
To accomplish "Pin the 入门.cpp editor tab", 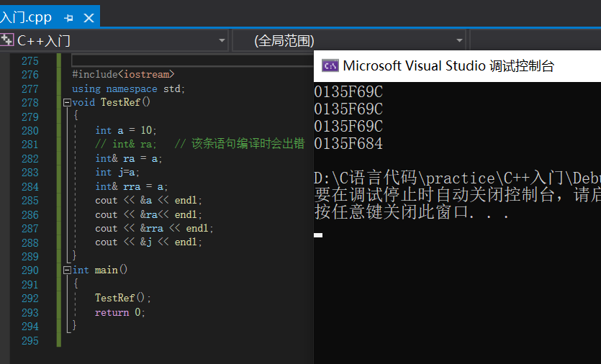I will point(68,18).
